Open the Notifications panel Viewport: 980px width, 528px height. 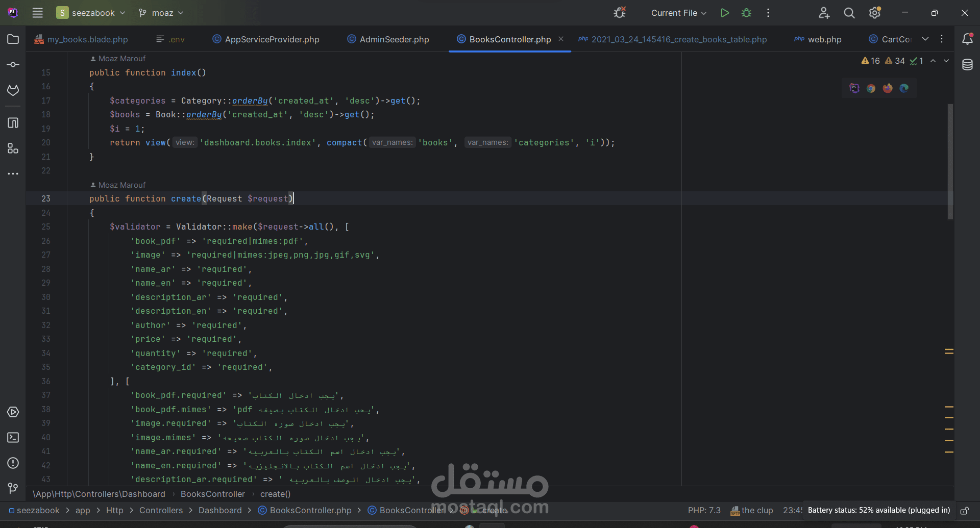click(967, 39)
